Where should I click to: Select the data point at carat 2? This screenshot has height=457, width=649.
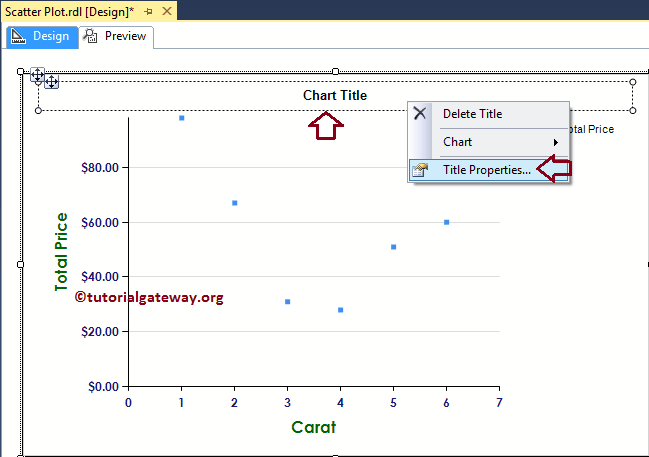(234, 203)
